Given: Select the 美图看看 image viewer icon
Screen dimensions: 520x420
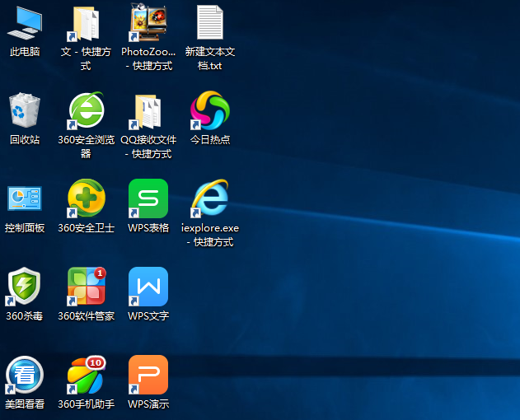Looking at the screenshot, I should [x=24, y=375].
